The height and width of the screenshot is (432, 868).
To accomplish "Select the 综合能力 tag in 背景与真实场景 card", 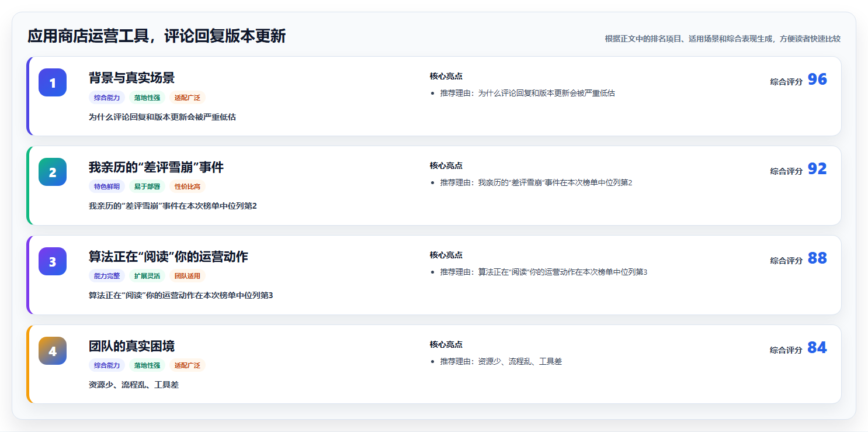I will (x=107, y=98).
